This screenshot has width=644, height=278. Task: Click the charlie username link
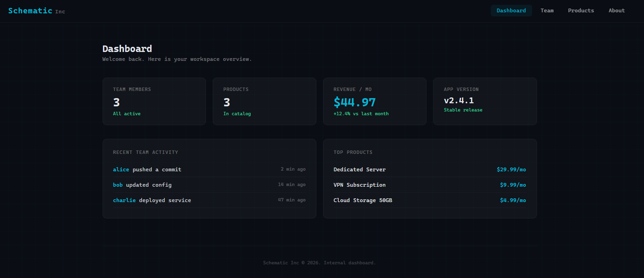tap(124, 200)
